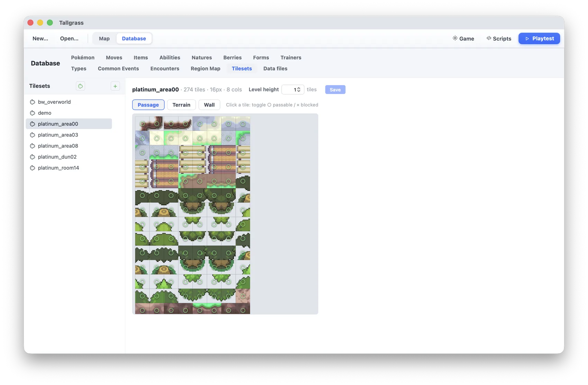
Task: Click the palette icon beside platinum_area00
Action: click(x=33, y=124)
